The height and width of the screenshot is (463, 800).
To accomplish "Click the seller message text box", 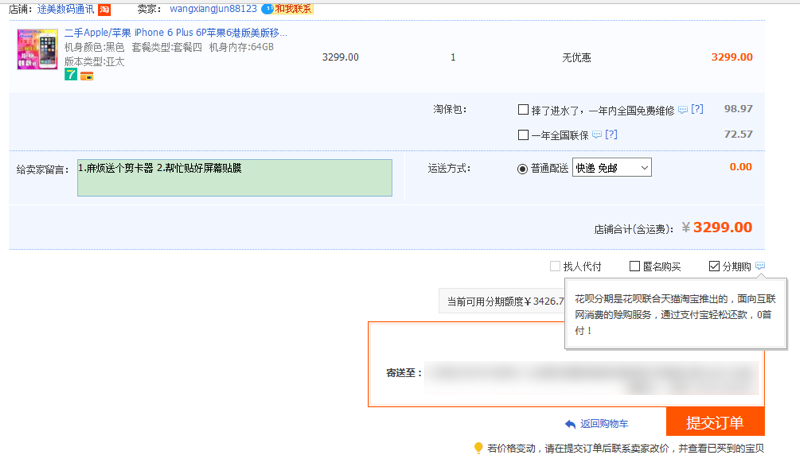I will [x=235, y=178].
